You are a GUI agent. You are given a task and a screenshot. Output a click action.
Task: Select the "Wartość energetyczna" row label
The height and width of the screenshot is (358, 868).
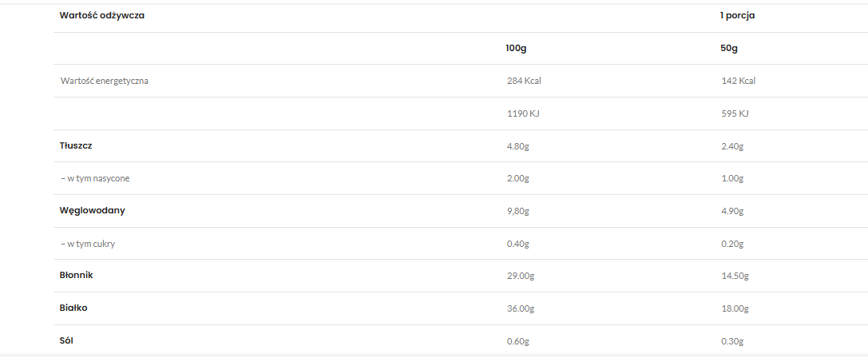tap(104, 81)
